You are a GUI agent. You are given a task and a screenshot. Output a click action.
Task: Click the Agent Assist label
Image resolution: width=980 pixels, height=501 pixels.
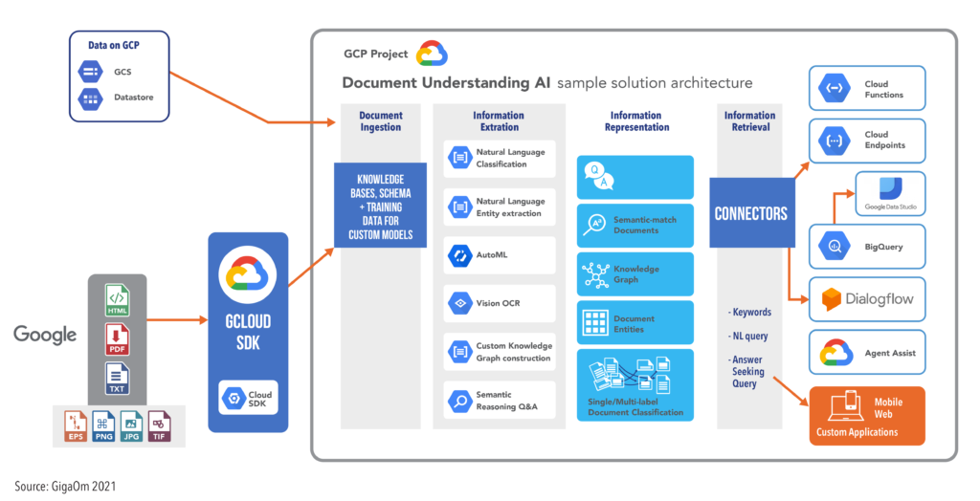pyautogui.click(x=890, y=353)
